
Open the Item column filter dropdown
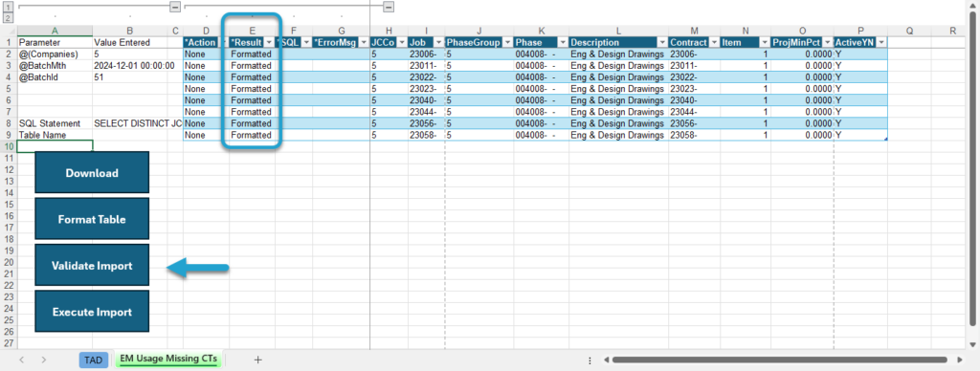(764, 42)
